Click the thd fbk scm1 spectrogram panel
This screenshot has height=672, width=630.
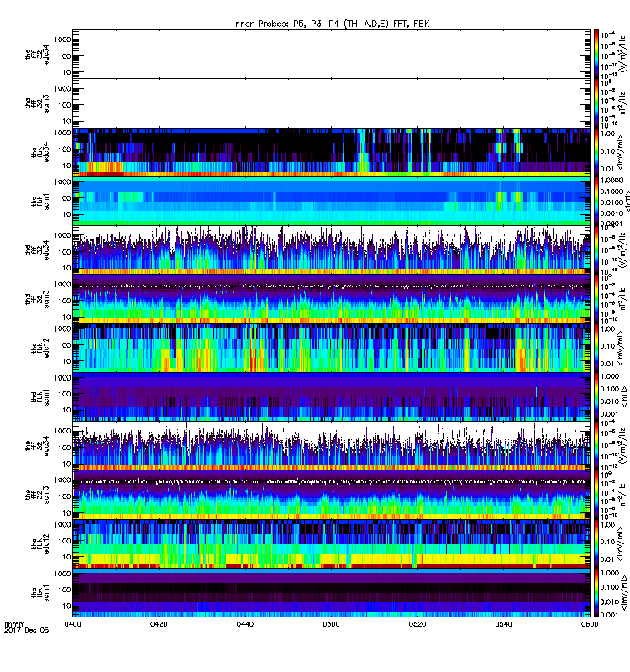[x=331, y=396]
